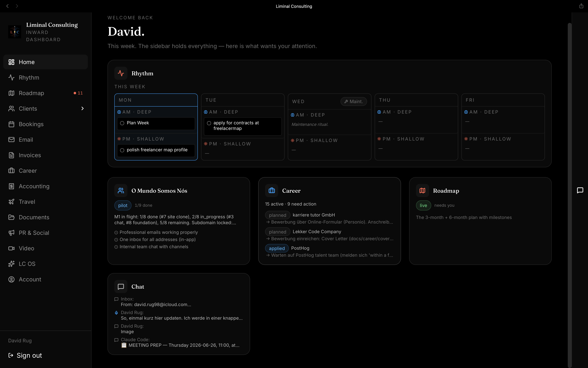This screenshot has height=368, width=588.
Task: Check off polish freelancer map profile task
Action: point(122,150)
